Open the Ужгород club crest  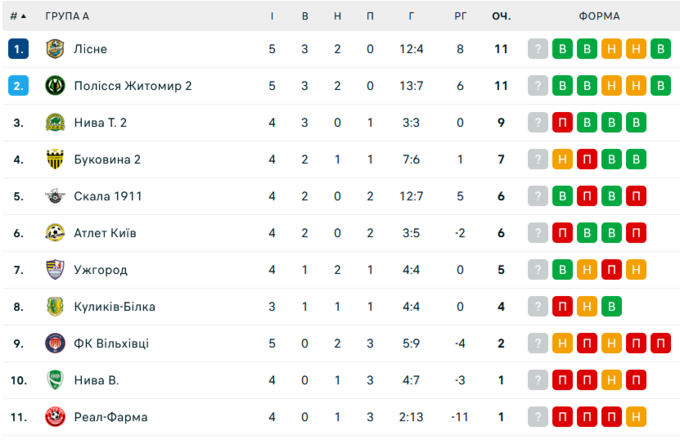tap(55, 270)
